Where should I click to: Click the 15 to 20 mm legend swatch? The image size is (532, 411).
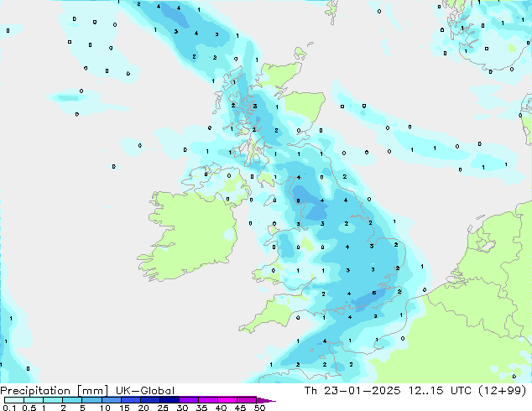coord(131,400)
